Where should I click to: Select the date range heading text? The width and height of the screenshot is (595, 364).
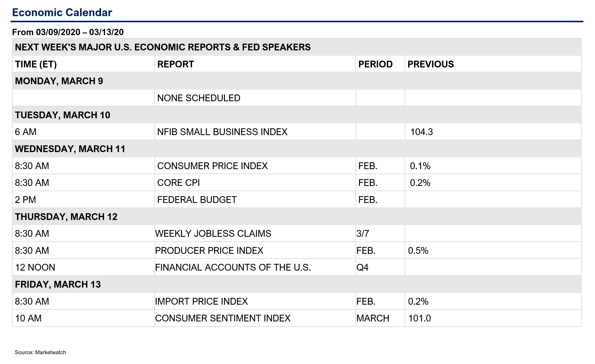coord(68,32)
